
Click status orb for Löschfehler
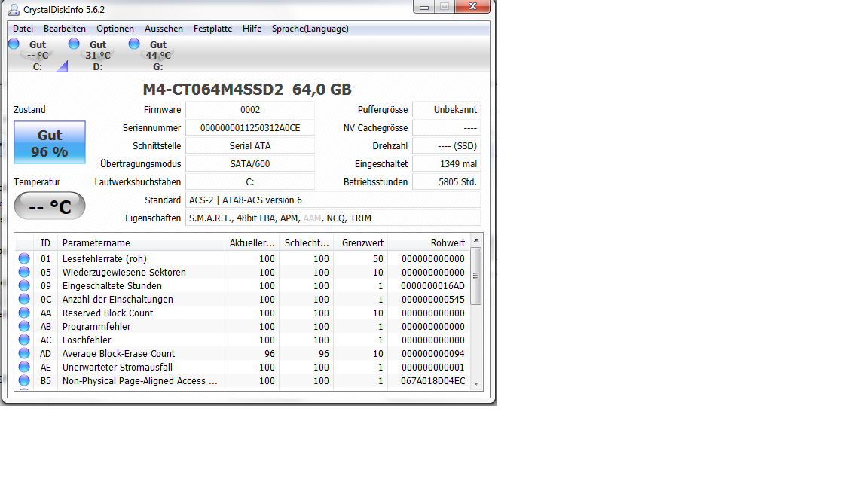point(24,340)
